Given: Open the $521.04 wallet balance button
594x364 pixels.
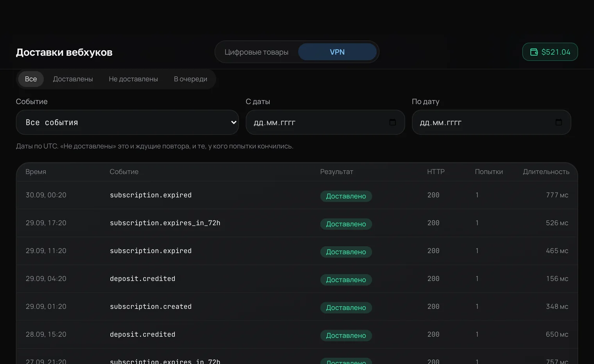Looking at the screenshot, I should (550, 52).
